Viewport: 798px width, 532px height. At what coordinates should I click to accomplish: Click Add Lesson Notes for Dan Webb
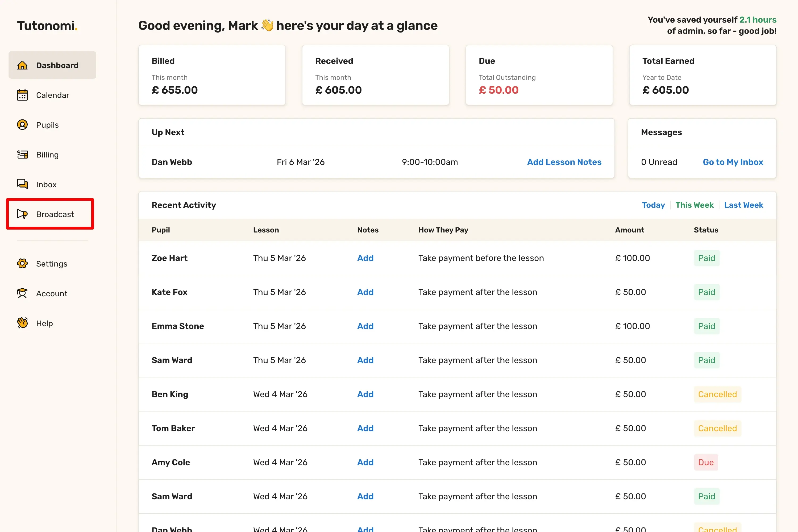point(564,162)
